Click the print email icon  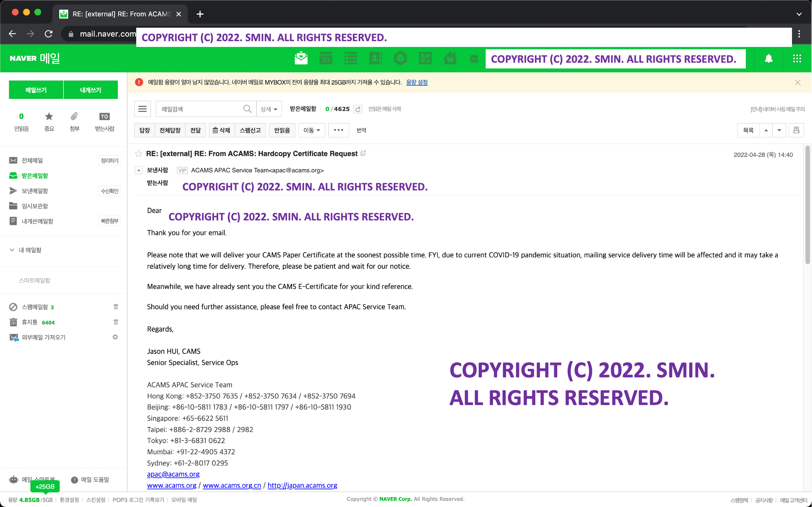click(x=796, y=130)
